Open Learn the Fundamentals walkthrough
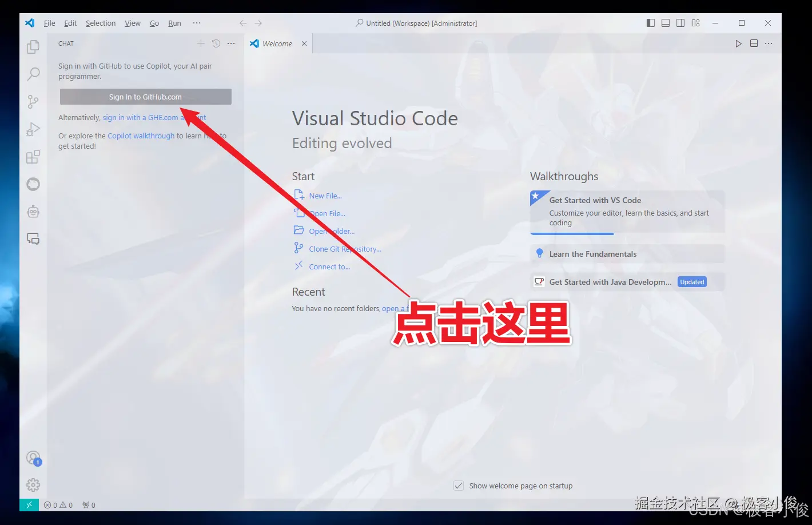This screenshot has width=812, height=525. click(x=627, y=254)
